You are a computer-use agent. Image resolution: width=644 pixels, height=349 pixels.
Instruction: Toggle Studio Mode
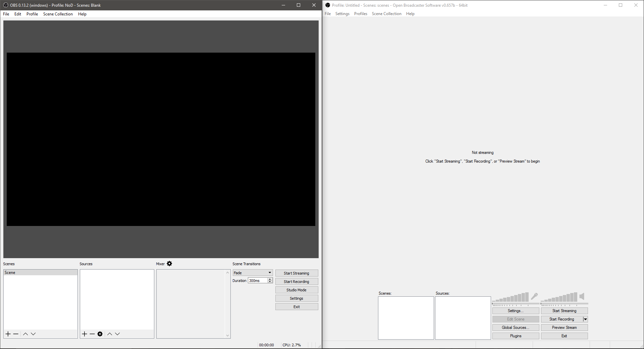(x=297, y=290)
